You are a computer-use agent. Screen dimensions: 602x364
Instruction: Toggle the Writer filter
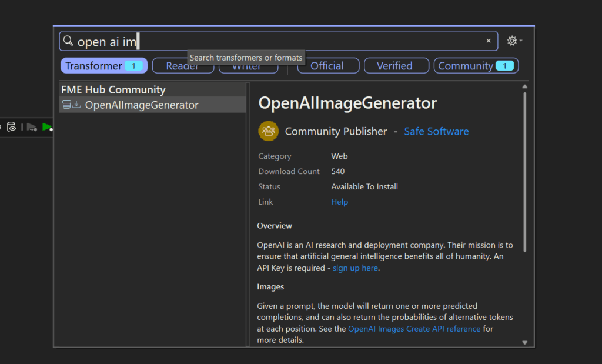click(x=248, y=68)
